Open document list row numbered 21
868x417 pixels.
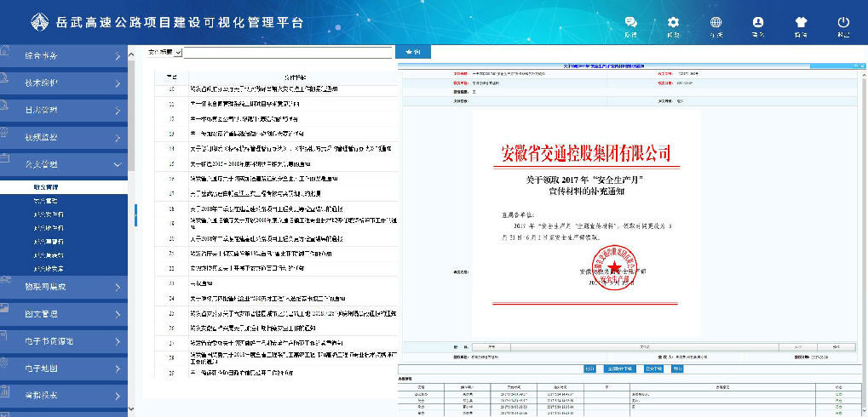pos(275,254)
